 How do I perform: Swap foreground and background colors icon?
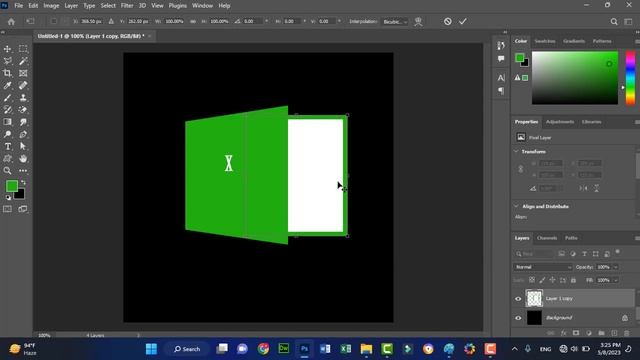pyautogui.click(x=23, y=183)
